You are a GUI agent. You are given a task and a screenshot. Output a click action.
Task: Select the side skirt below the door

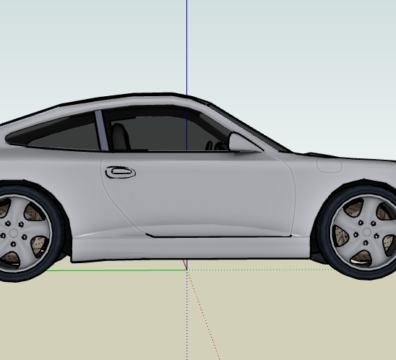tap(190, 248)
